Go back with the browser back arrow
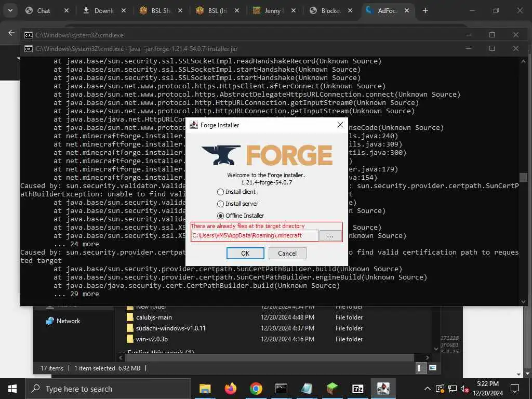The width and height of the screenshot is (532, 399). (x=11, y=33)
